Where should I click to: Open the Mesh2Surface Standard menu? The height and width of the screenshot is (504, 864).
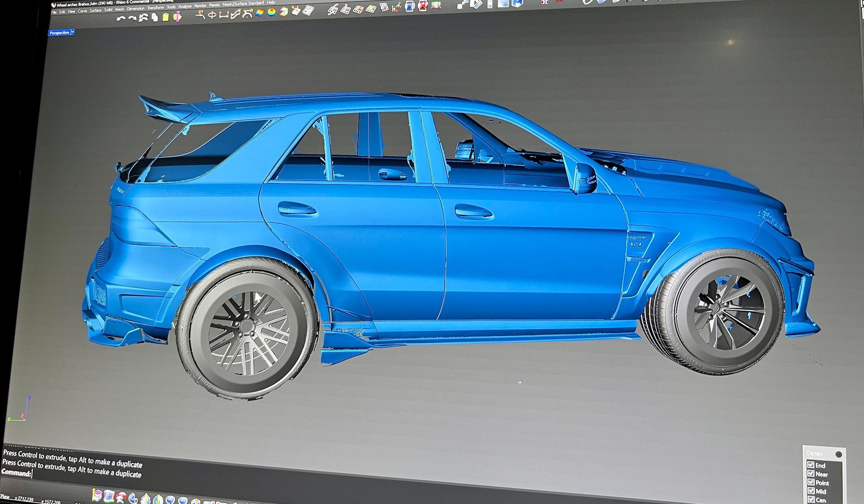click(x=243, y=4)
